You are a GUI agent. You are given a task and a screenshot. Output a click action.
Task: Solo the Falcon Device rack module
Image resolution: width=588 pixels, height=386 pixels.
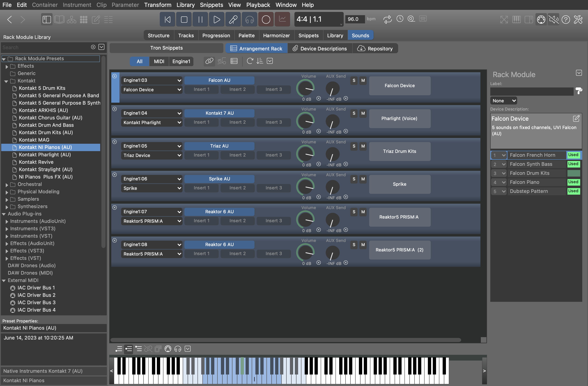click(x=354, y=80)
